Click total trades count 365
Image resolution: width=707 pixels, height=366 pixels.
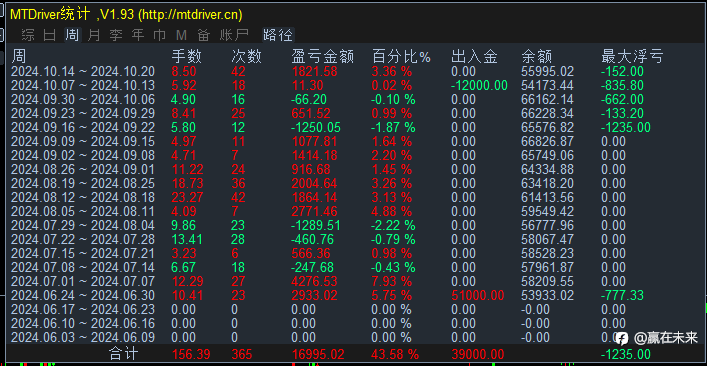(x=243, y=354)
